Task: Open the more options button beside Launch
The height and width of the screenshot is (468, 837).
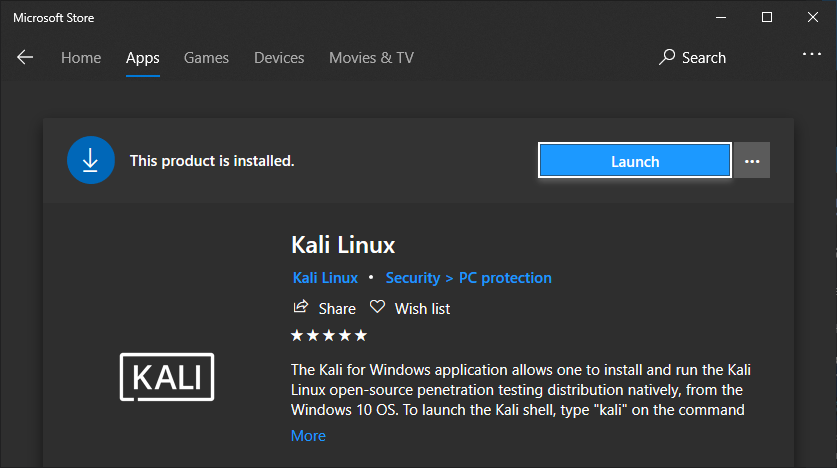Action: pos(753,160)
